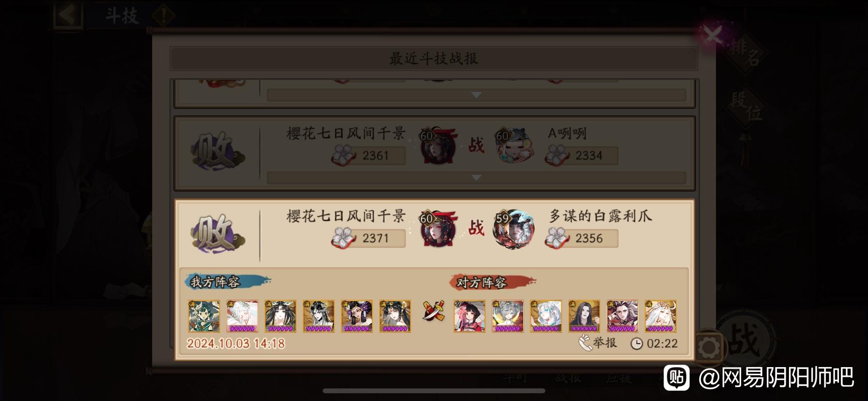This screenshot has width=868, height=401.
Task: Select the white-haired second shikigami in 我方阵容
Action: (x=242, y=316)
